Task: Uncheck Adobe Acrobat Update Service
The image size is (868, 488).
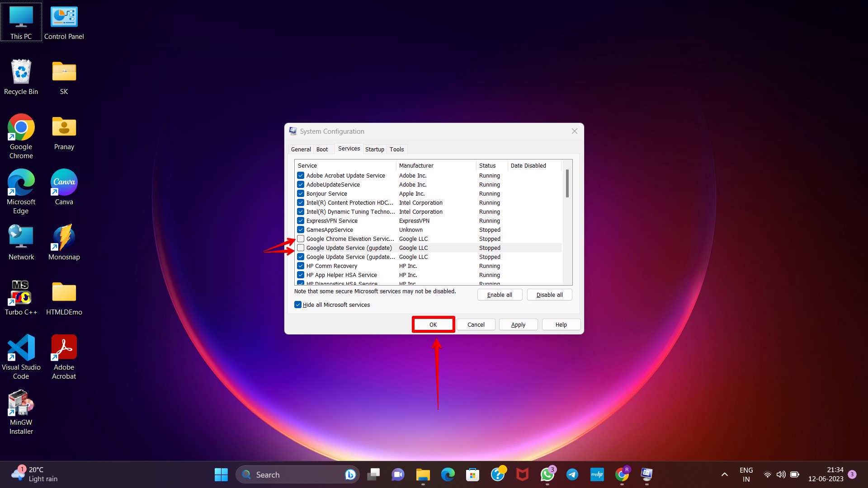Action: 301,175
